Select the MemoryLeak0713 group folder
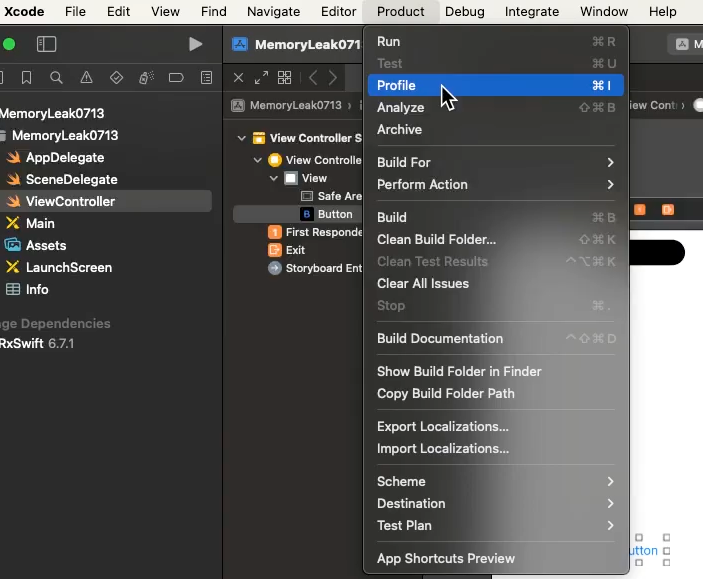The image size is (703, 579). coord(65,135)
